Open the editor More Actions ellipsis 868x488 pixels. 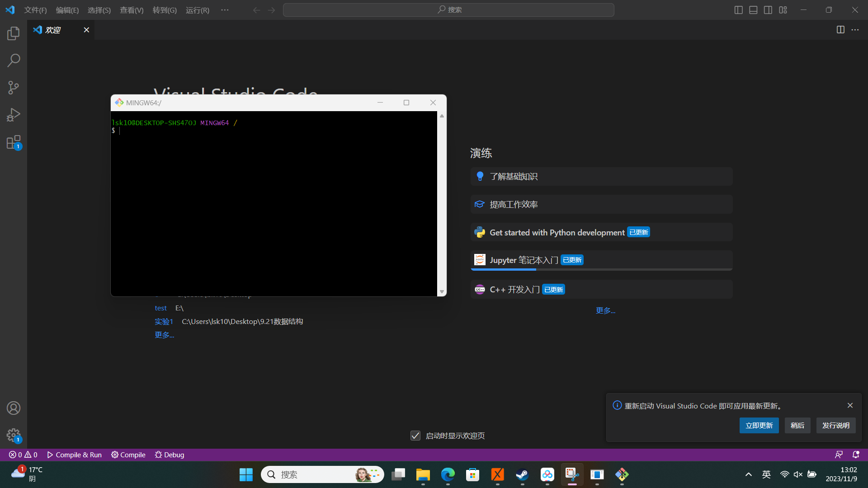click(855, 30)
